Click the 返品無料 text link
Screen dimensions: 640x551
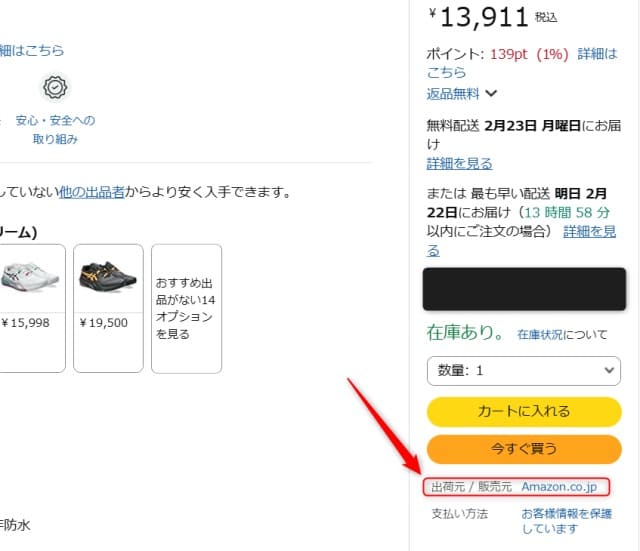point(453,94)
